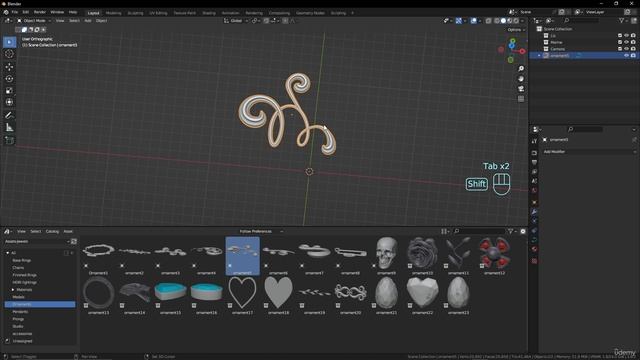
Task: Click the asset browser filter funnel icon
Action: pyautogui.click(x=510, y=231)
